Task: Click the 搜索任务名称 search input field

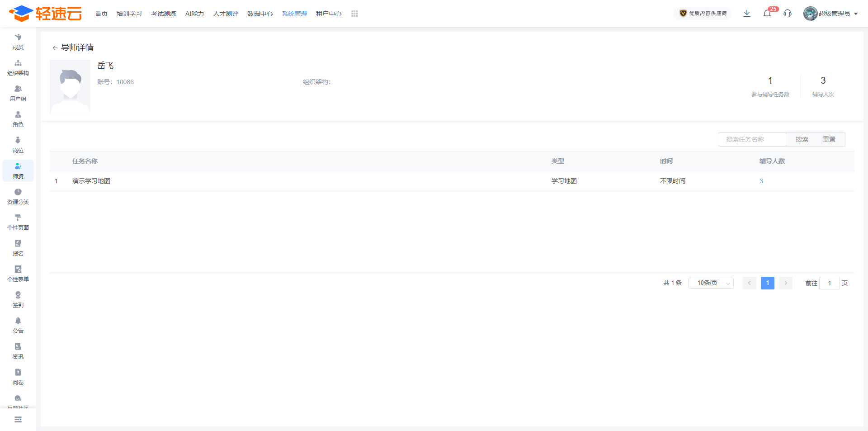Action: pyautogui.click(x=752, y=139)
